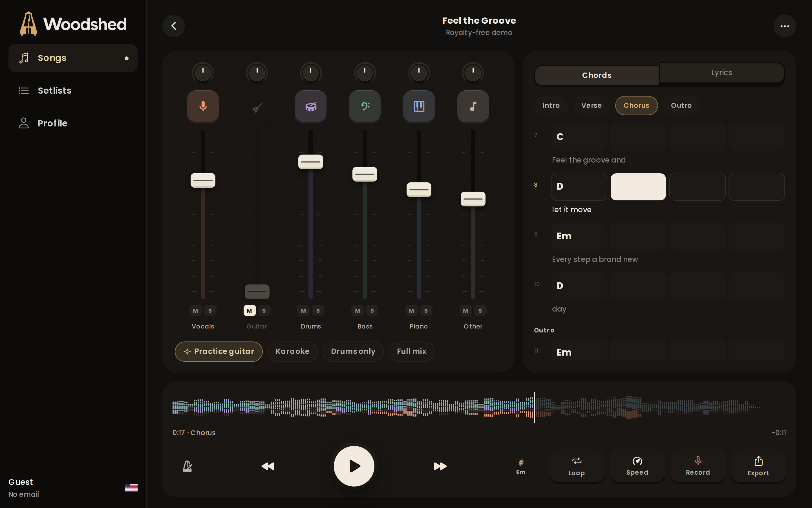Click the Vocals microphone stem icon

(203, 106)
